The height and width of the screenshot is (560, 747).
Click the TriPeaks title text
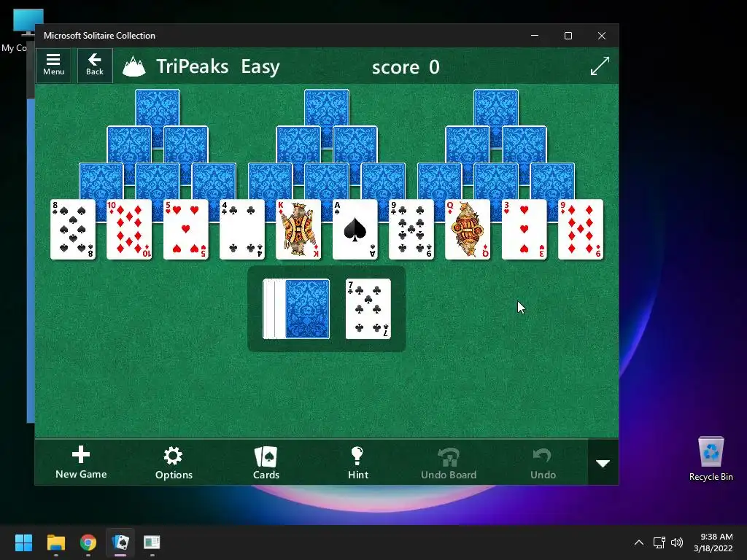[192, 66]
